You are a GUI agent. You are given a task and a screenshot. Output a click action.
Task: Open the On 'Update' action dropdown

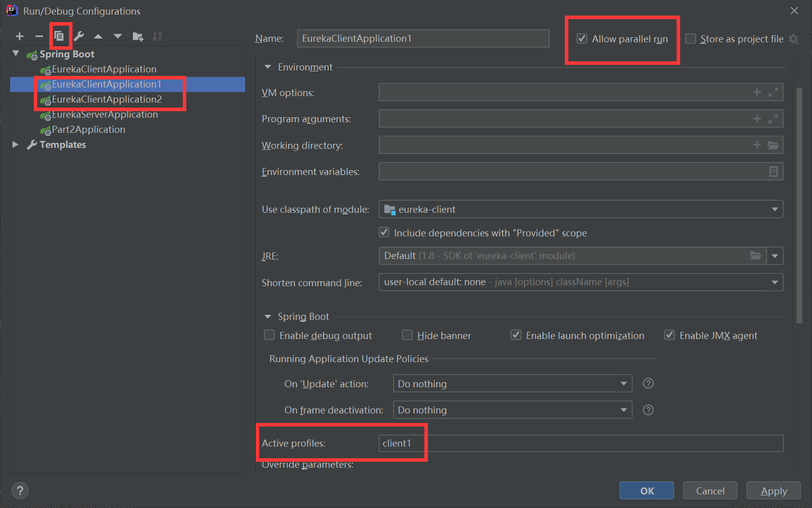[x=624, y=383]
